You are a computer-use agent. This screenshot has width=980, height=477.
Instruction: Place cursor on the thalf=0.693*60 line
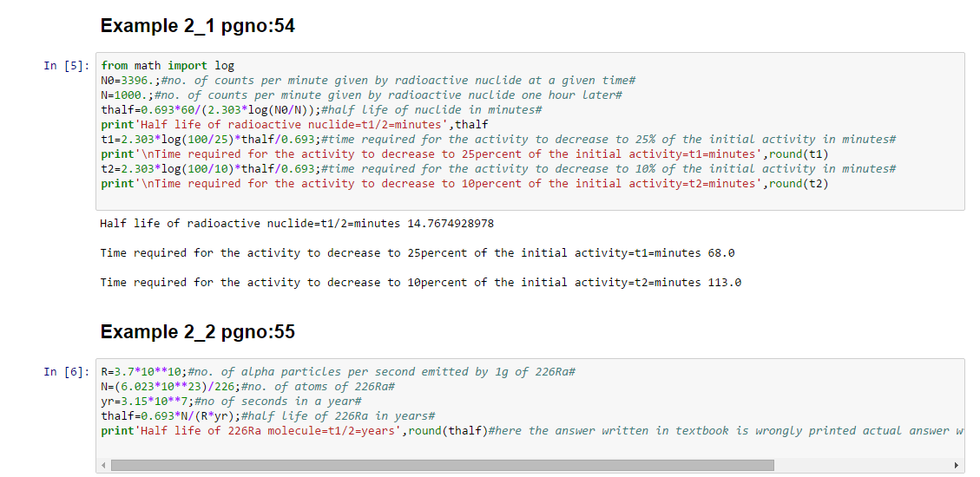pyautogui.click(x=321, y=110)
